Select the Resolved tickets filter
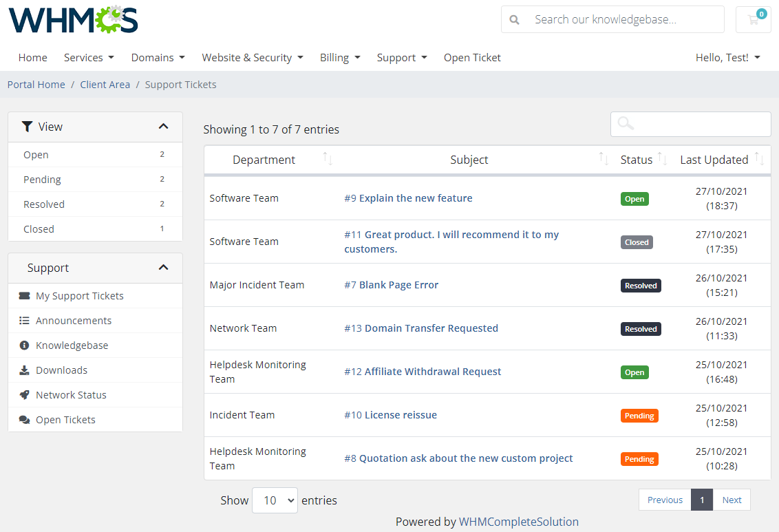779x532 pixels. point(43,204)
